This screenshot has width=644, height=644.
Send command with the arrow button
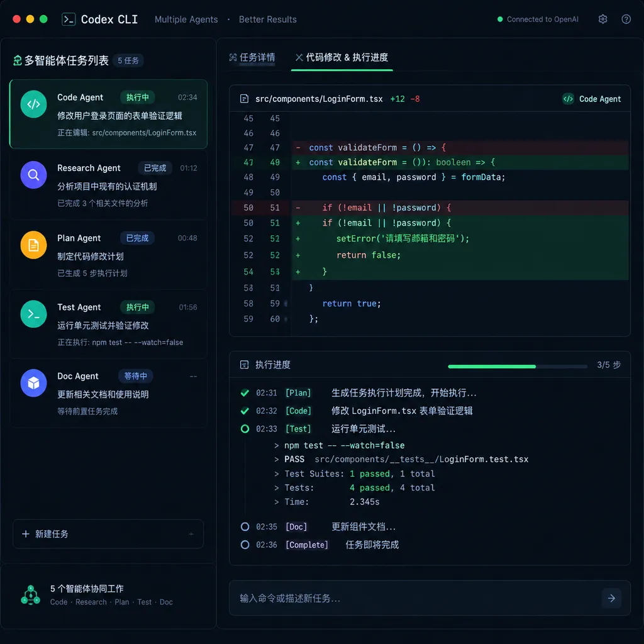tap(611, 598)
